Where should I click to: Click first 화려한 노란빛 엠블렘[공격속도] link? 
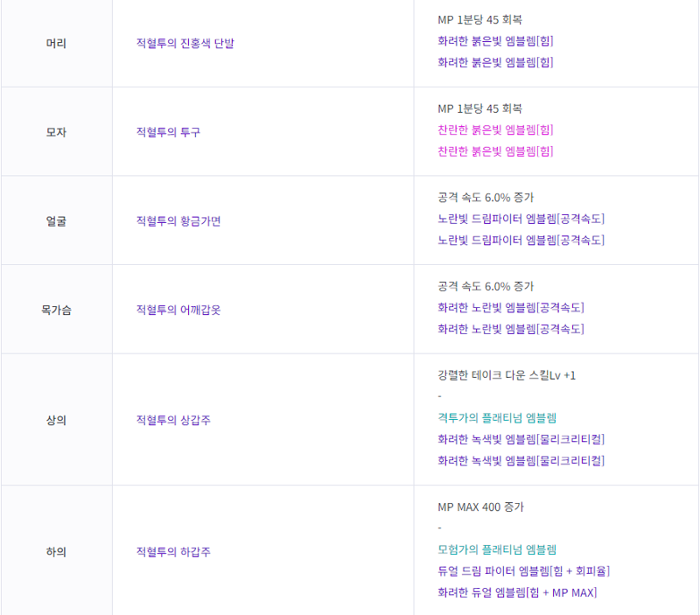[x=511, y=308]
